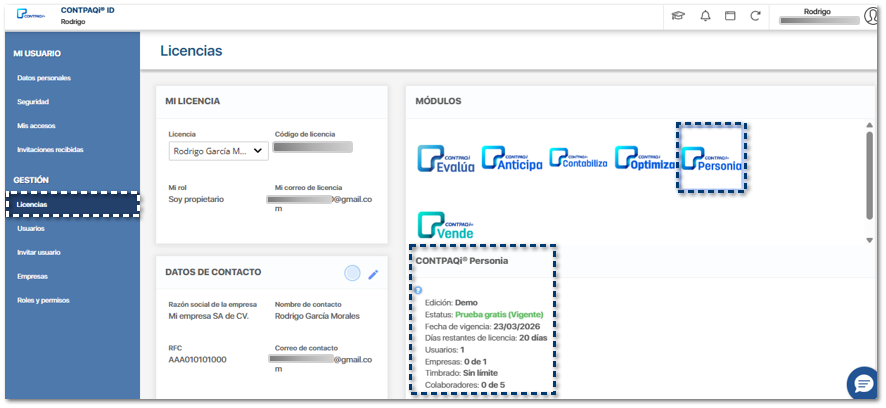Open the user profile avatar icon
This screenshot has width=886, height=408.
(x=871, y=16)
